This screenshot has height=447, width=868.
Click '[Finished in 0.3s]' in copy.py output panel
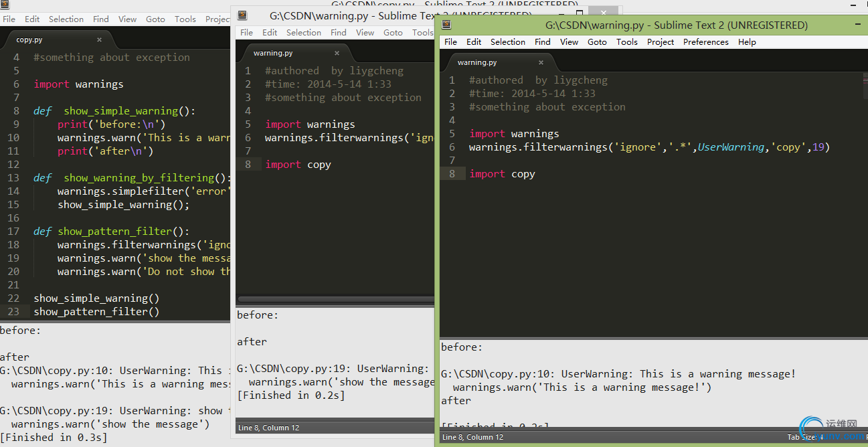pyautogui.click(x=54, y=438)
